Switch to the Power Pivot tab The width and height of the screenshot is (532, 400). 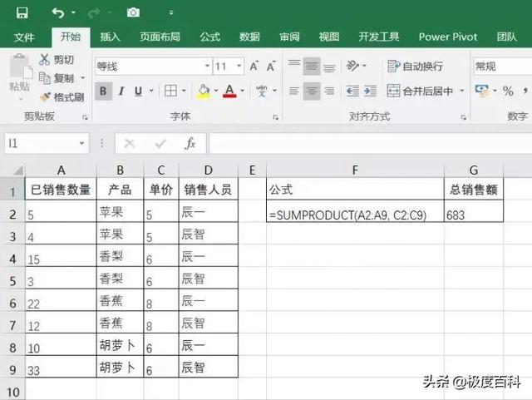click(448, 37)
